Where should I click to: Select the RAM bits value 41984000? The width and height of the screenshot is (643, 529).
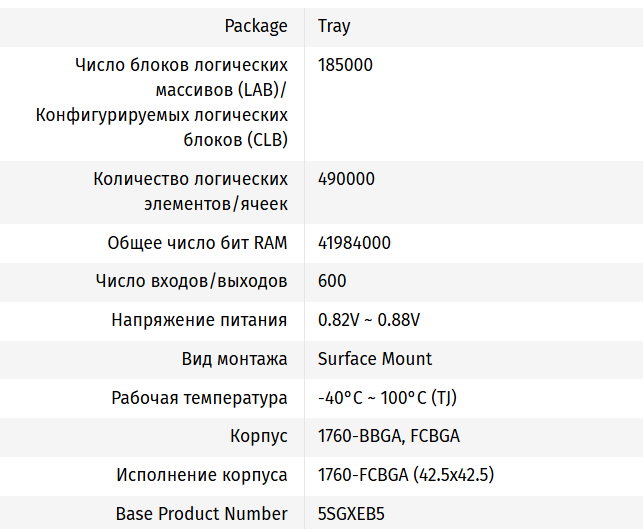(354, 243)
